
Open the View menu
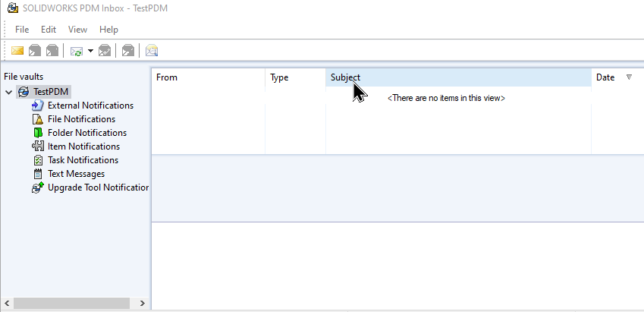click(x=77, y=30)
